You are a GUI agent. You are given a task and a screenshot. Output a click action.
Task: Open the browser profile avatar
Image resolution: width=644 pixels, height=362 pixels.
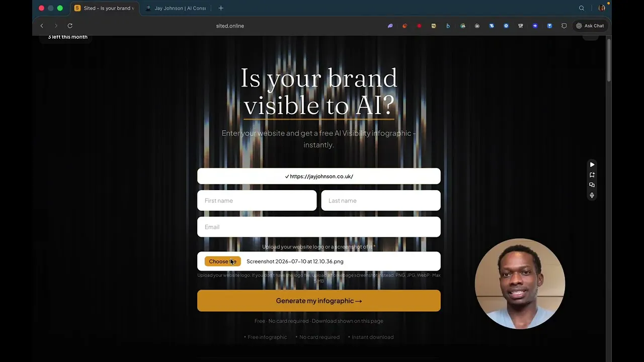[x=602, y=8]
